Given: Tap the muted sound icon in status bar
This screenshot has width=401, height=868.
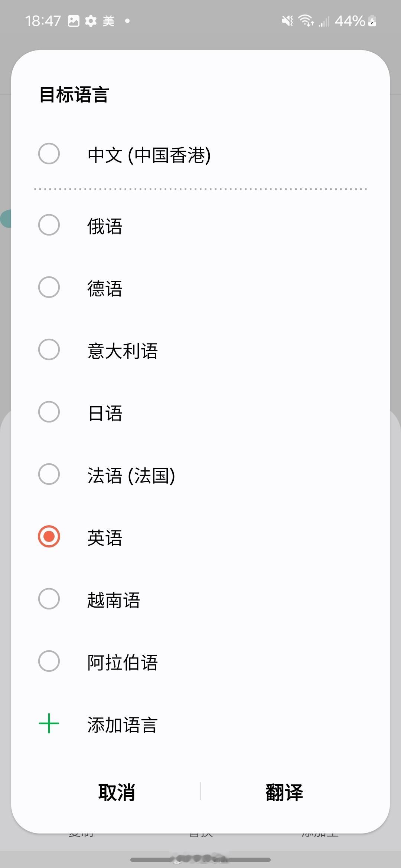Looking at the screenshot, I should [x=287, y=21].
